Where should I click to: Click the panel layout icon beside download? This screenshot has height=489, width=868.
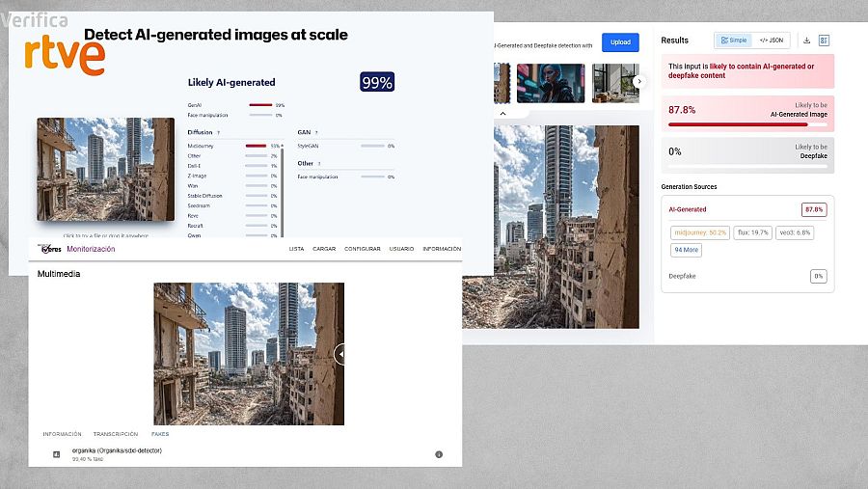pyautogui.click(x=824, y=41)
